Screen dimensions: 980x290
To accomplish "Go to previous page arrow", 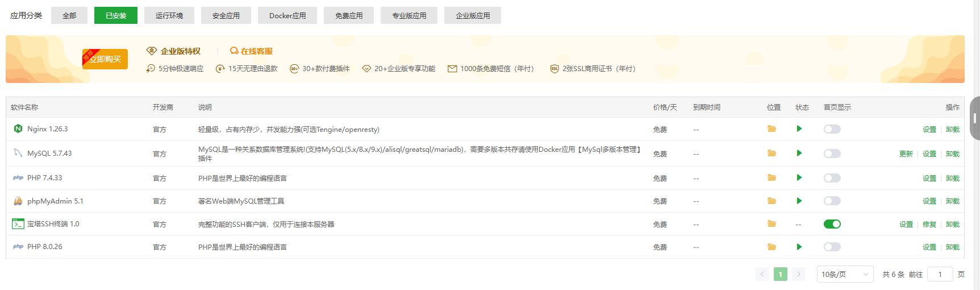I will (762, 274).
